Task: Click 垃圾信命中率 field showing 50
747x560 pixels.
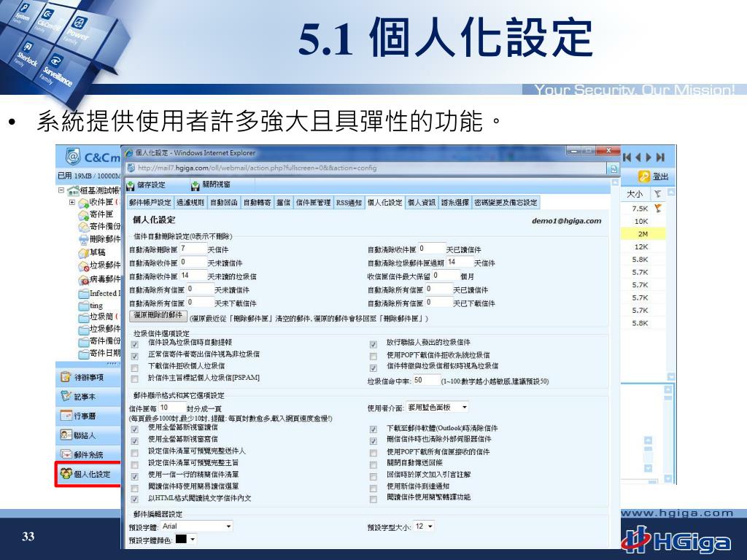Action: tap(426, 380)
